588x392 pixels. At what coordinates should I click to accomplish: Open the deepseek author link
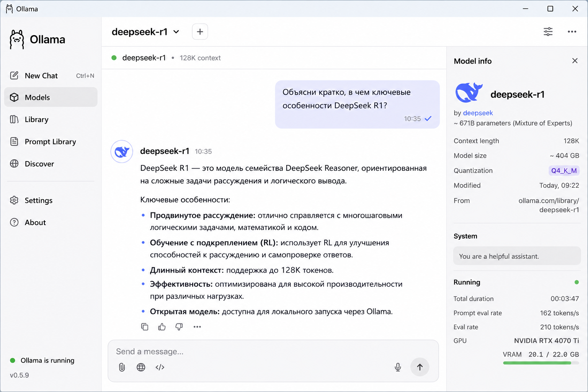tap(478, 113)
